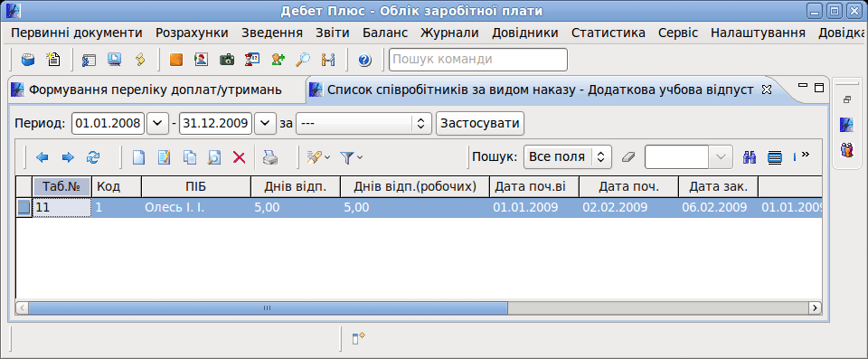Viewport: 868px width, 359px height.
Task: Open help via blue question mark icon
Action: (364, 60)
